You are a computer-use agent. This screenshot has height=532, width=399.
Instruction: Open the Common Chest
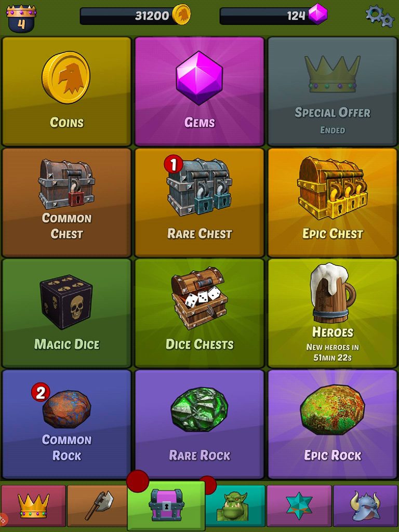click(x=66, y=203)
